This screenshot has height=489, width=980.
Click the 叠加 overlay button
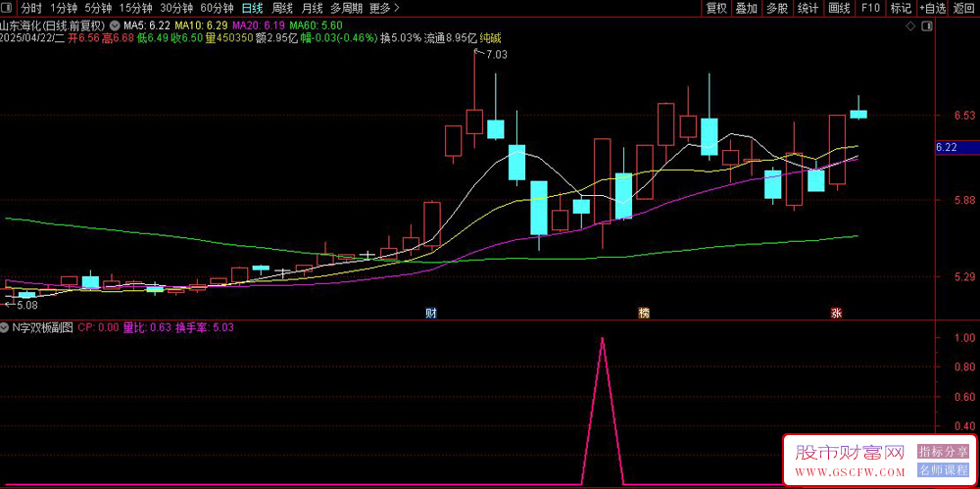click(746, 8)
